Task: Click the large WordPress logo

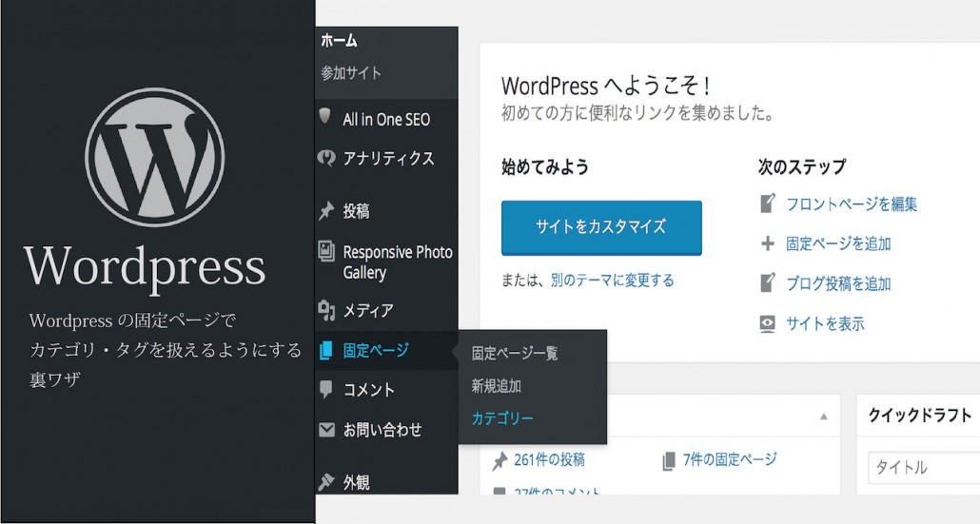Action: (x=154, y=157)
